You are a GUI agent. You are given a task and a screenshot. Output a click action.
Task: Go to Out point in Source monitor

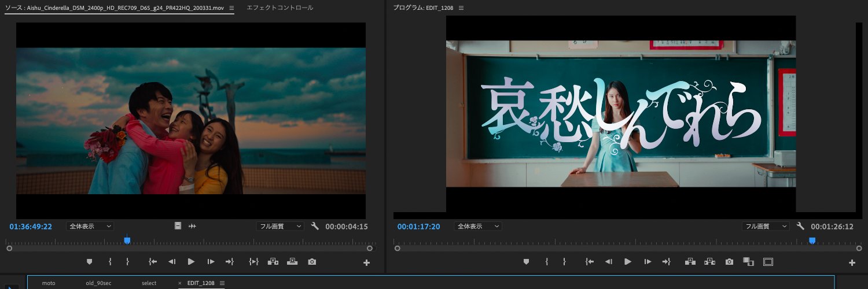(229, 262)
